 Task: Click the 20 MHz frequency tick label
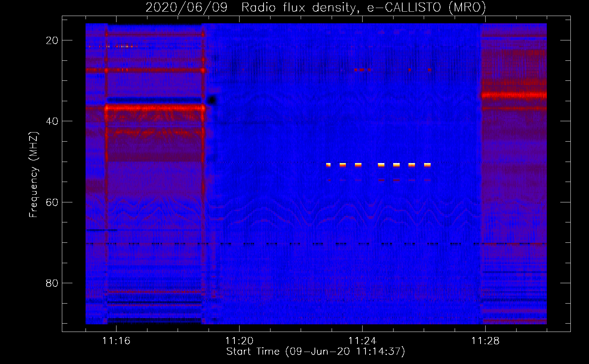click(x=52, y=40)
